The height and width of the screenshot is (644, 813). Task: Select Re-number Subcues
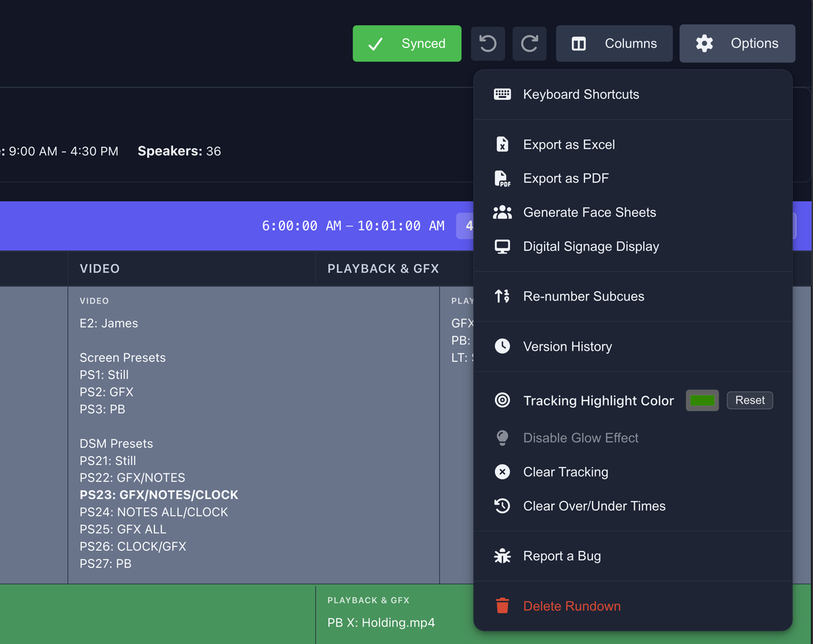633,296
